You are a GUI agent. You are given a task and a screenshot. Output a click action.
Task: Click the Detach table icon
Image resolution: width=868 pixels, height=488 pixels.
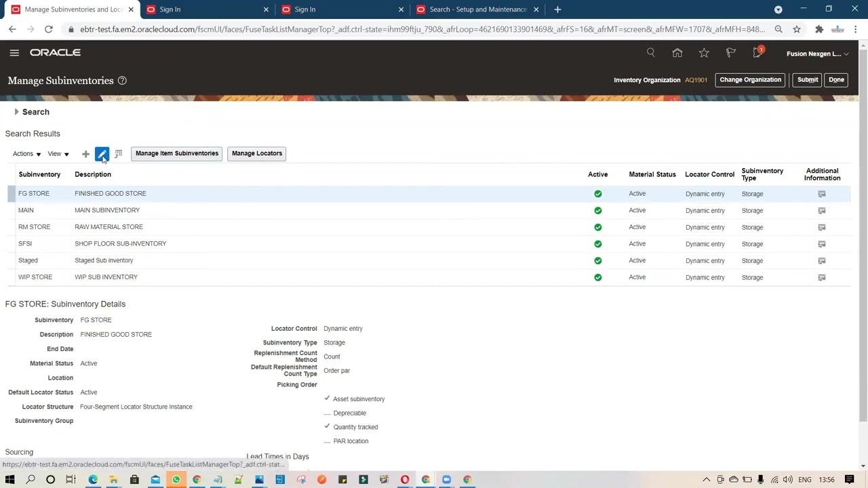pos(118,154)
